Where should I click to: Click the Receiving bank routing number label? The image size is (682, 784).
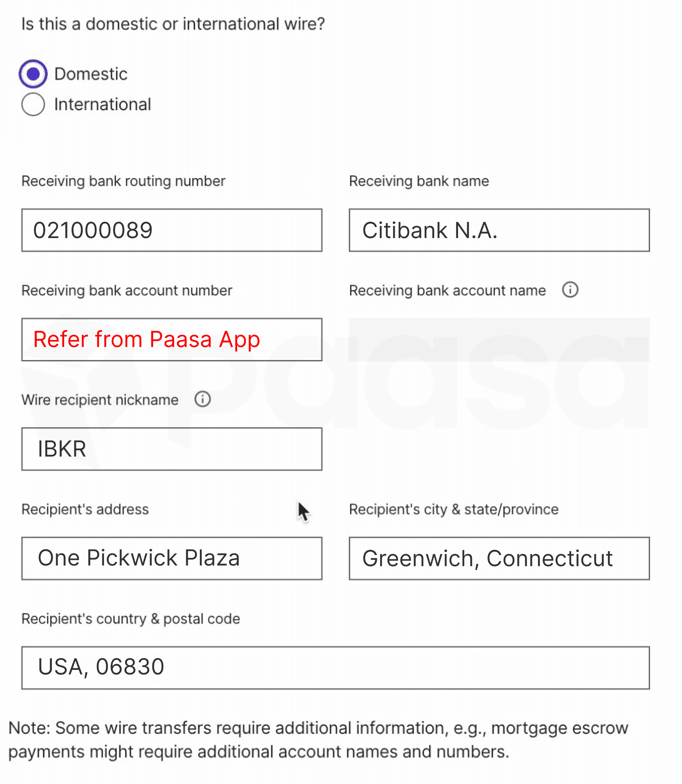point(123,181)
